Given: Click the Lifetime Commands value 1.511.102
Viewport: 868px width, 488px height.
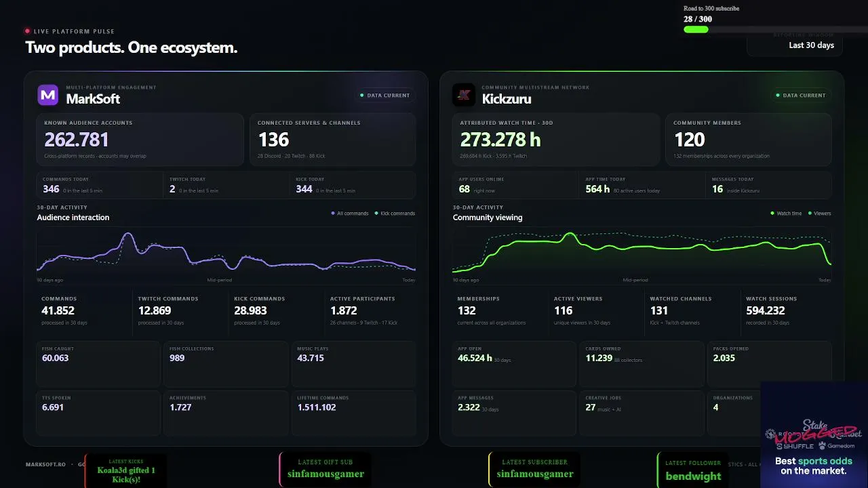Looking at the screenshot, I should pyautogui.click(x=317, y=407).
